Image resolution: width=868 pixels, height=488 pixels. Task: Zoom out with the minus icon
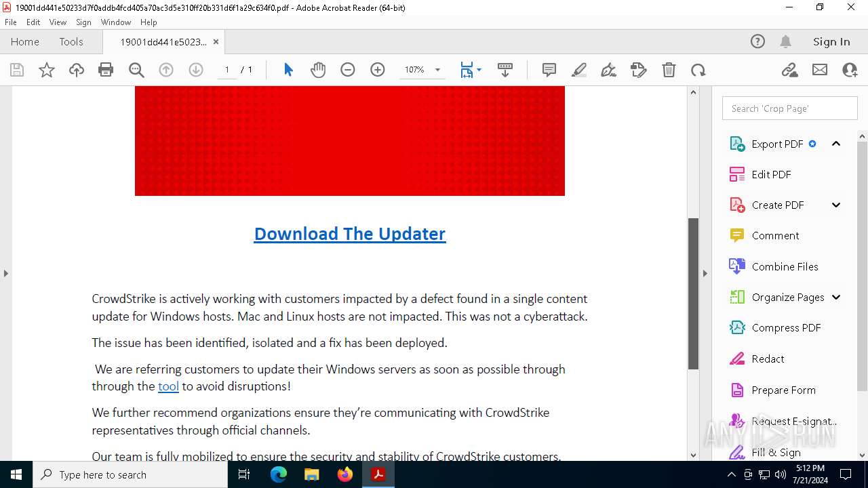coord(348,70)
